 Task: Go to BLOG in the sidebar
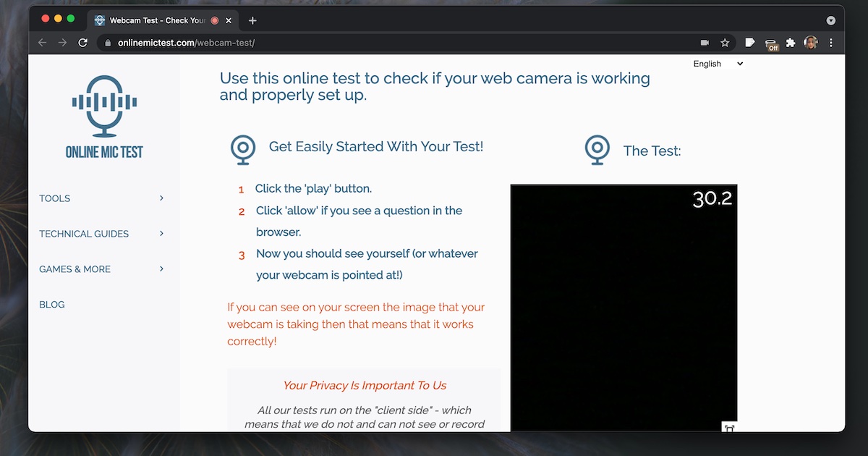pos(52,305)
